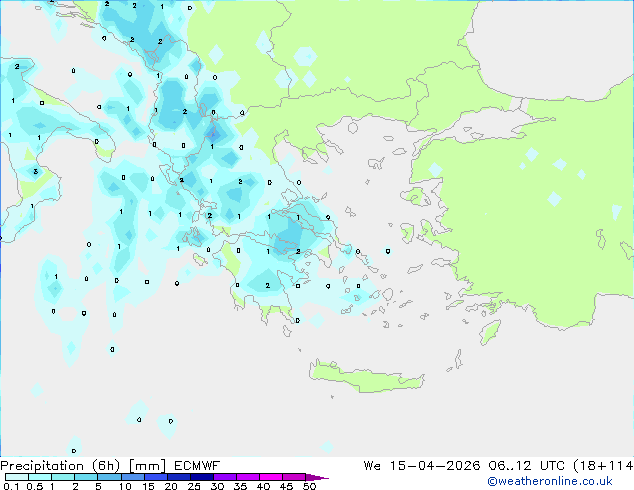Click the island of Crete on the map
Screen dimensions: 634x490
pos(366,377)
